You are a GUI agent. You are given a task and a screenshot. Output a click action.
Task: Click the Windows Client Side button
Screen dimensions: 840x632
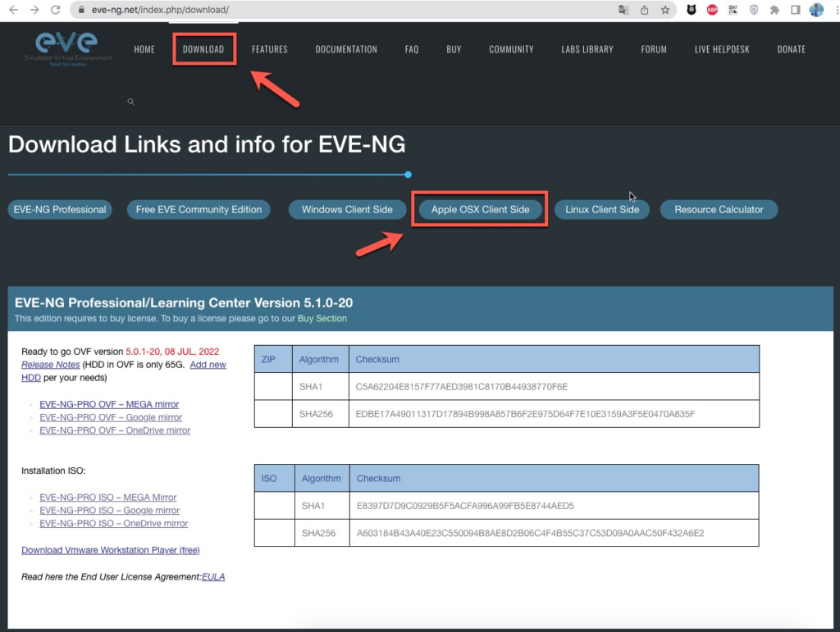click(347, 209)
